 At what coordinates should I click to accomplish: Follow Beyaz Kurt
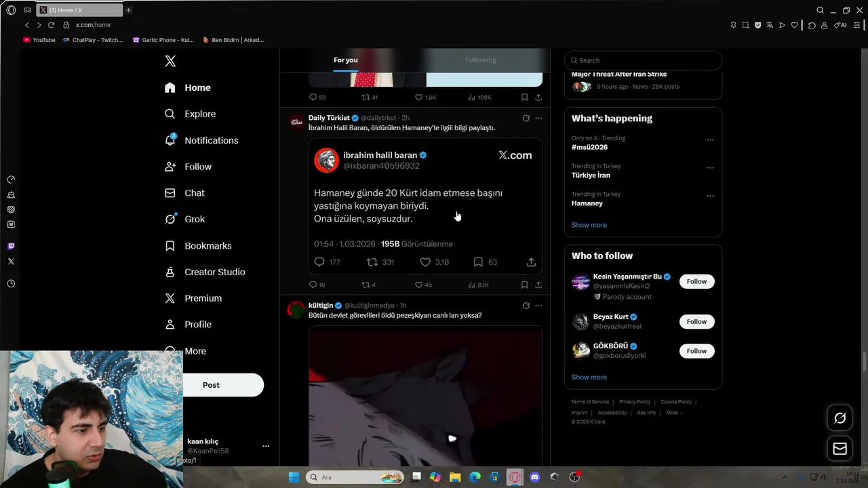(x=696, y=322)
